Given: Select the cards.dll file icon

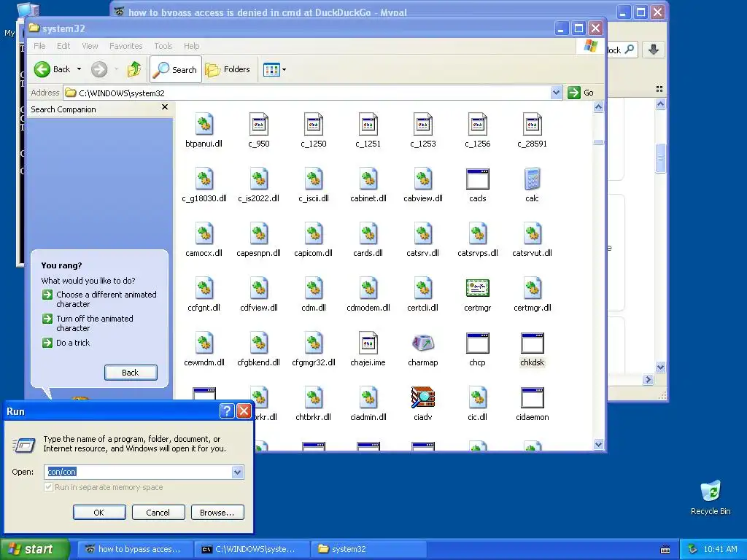Looking at the screenshot, I should point(368,234).
